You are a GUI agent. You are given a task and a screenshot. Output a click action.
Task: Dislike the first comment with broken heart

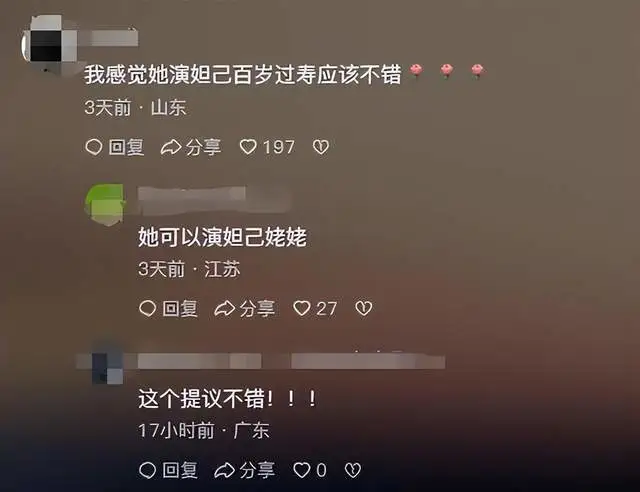click(x=321, y=147)
